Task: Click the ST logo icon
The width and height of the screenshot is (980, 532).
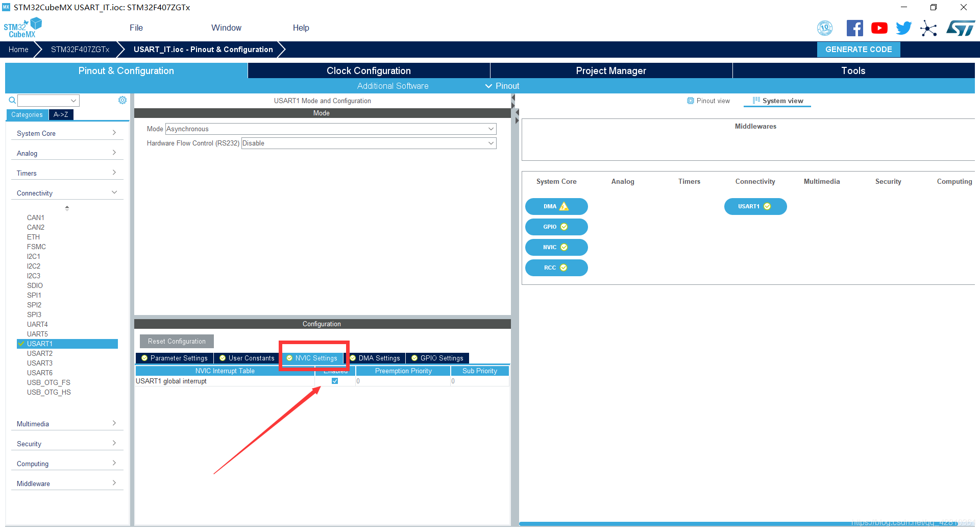Action: click(961, 28)
